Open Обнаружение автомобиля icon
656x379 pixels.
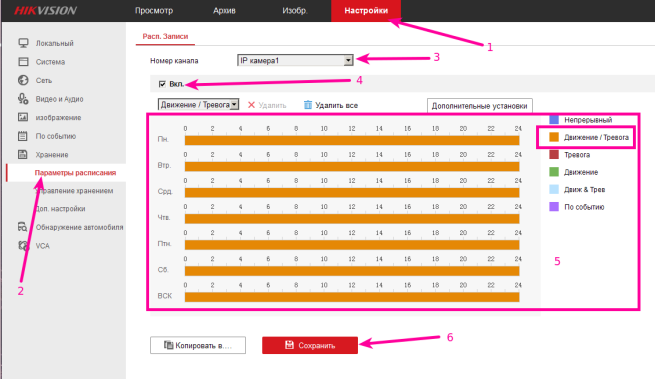point(23,227)
